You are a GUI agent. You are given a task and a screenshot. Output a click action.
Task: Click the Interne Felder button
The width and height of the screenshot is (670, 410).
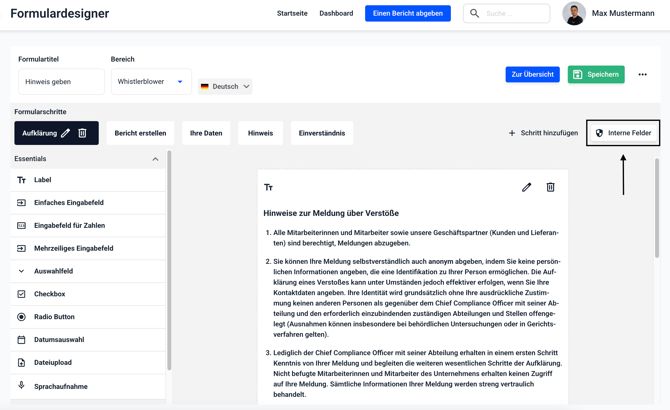pos(623,133)
